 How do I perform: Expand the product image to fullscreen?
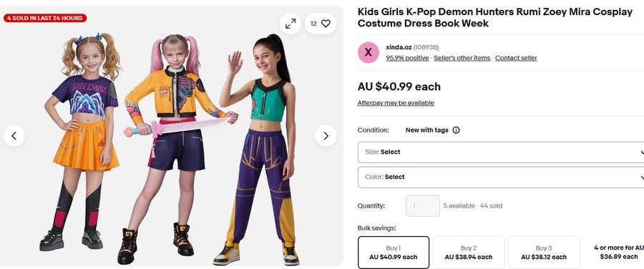[291, 24]
